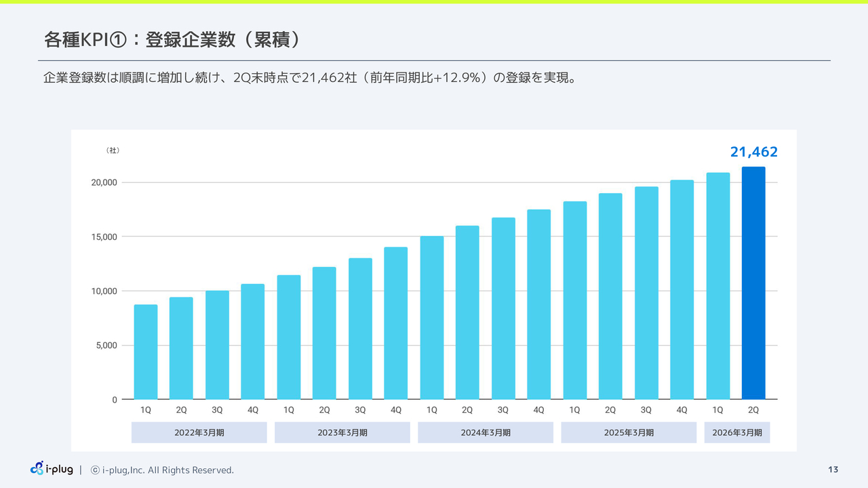Image resolution: width=868 pixels, height=488 pixels.
Task: Select the first 1Q bar of 2022年3月期
Action: pyautogui.click(x=146, y=352)
